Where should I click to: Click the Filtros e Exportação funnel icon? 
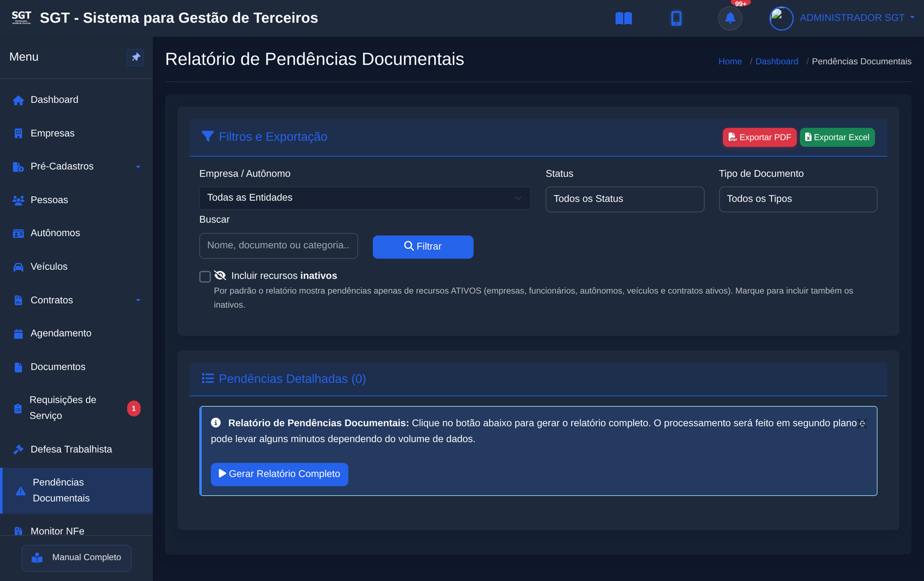pos(207,136)
